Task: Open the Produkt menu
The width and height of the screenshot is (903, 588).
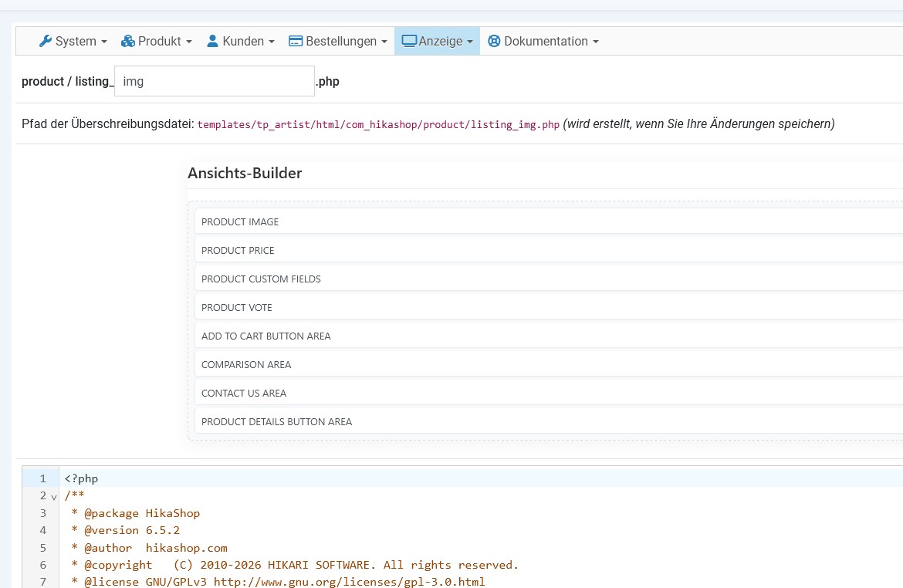Action: 156,41
